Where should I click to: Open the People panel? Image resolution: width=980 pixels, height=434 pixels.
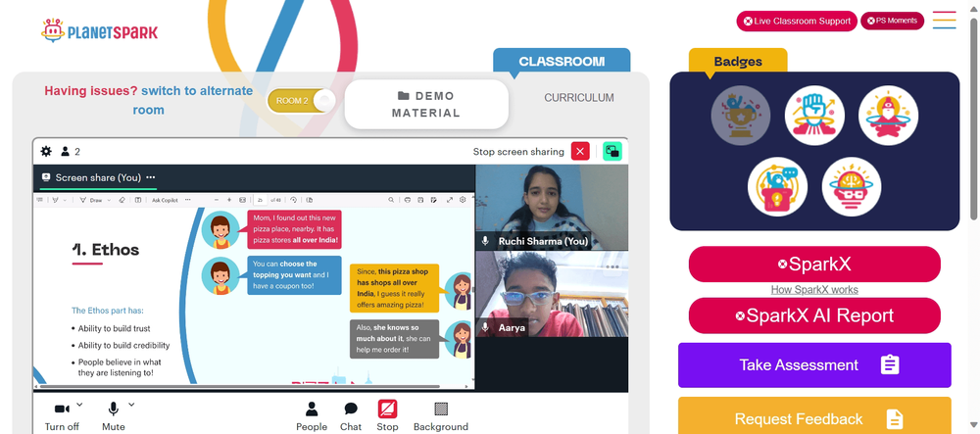point(312,416)
